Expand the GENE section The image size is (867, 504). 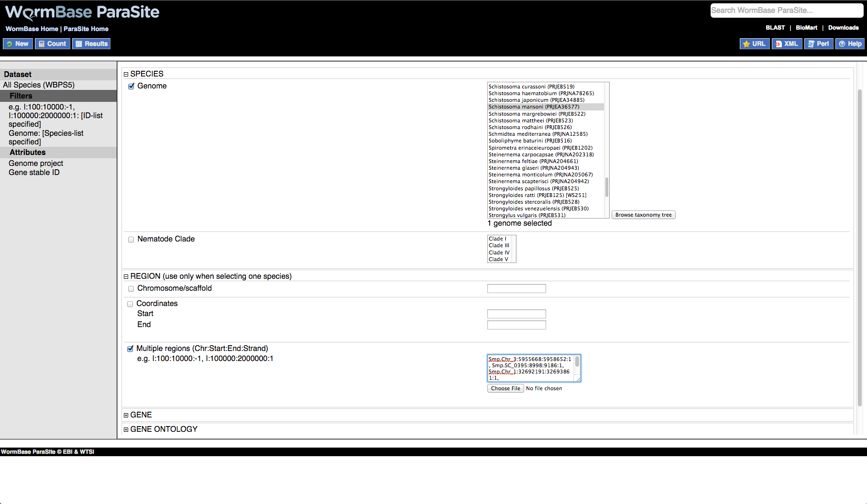pos(126,415)
